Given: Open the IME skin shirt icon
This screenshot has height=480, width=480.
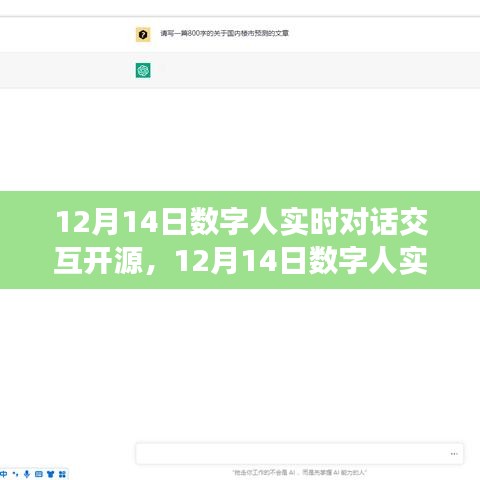Looking at the screenshot, I should pyautogui.click(x=50, y=474).
